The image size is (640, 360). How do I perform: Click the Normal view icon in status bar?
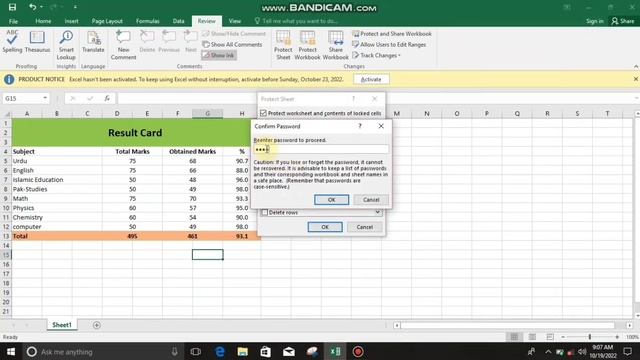pyautogui.click(x=514, y=337)
